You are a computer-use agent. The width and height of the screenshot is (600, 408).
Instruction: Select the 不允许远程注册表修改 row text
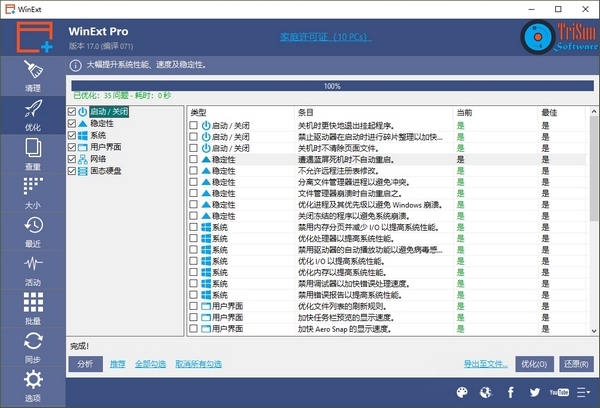point(338,171)
